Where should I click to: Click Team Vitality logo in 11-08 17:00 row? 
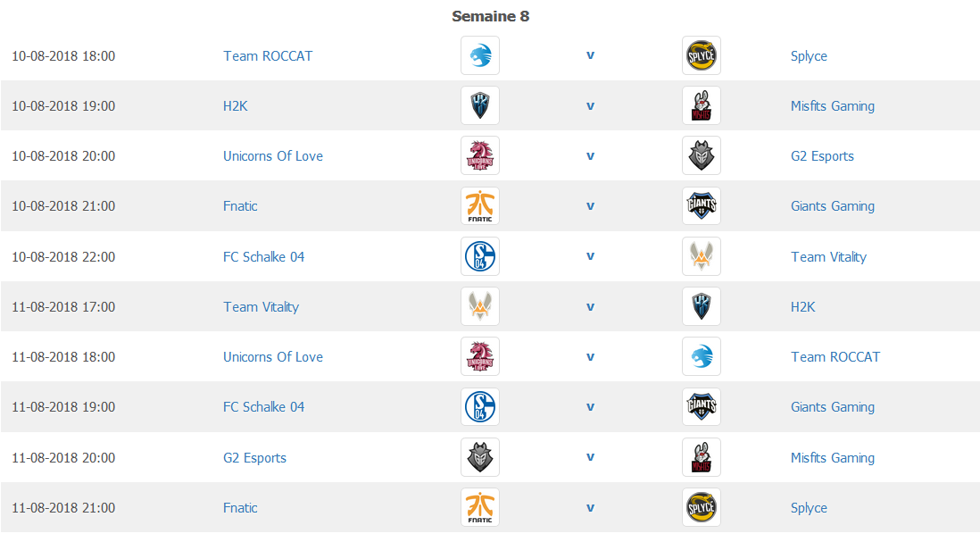[x=480, y=306]
